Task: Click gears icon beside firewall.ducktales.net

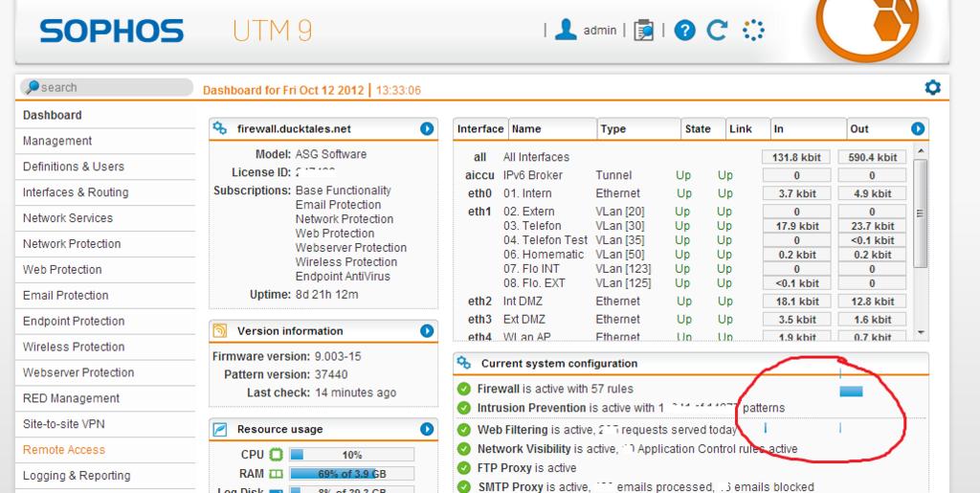Action: pos(220,128)
